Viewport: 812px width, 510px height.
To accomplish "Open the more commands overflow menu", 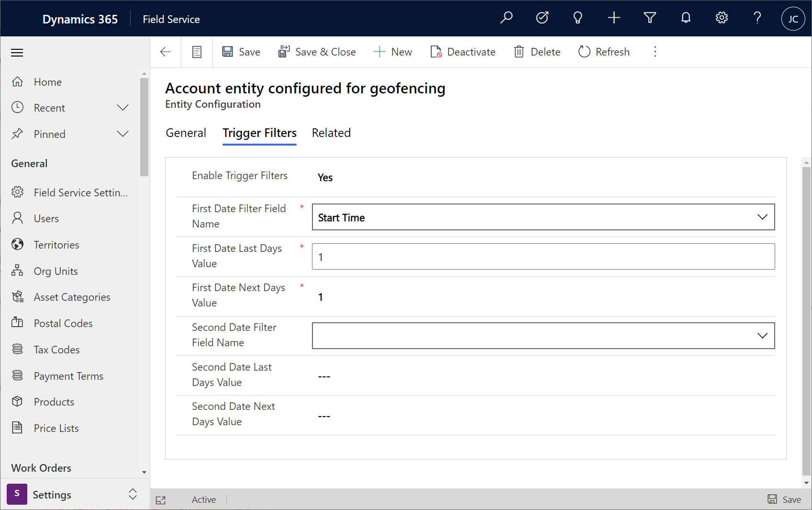I will click(x=655, y=52).
